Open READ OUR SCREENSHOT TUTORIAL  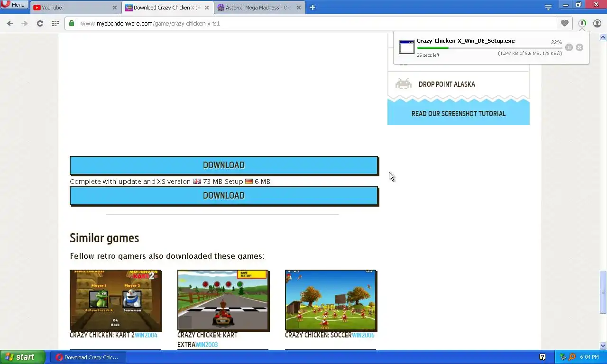(x=459, y=114)
